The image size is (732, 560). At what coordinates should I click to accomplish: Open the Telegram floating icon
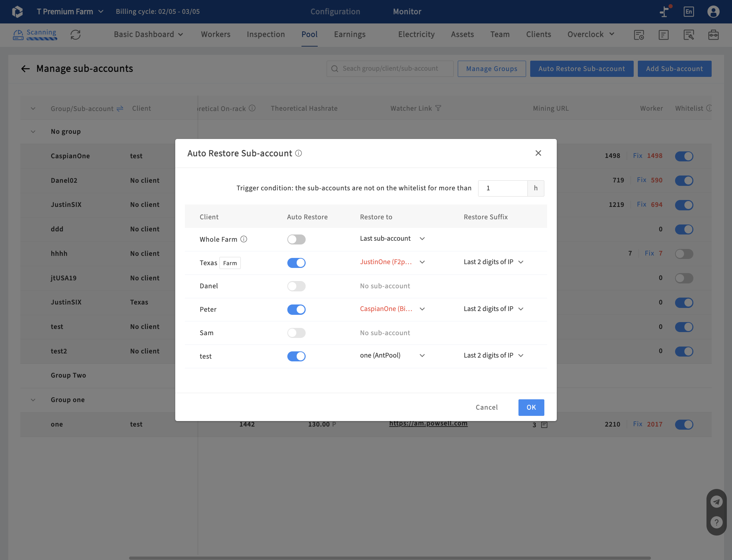point(716,502)
